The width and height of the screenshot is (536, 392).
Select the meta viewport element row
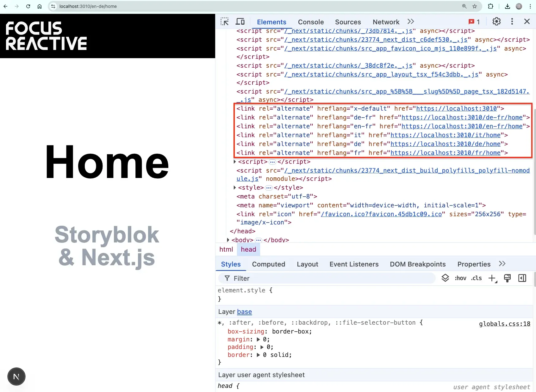(361, 205)
